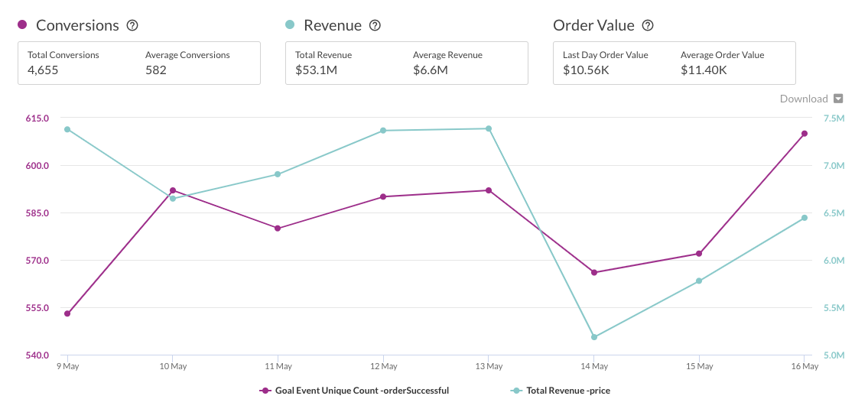868x412 pixels.
Task: Click the 12 May x-axis label
Action: pyautogui.click(x=383, y=367)
